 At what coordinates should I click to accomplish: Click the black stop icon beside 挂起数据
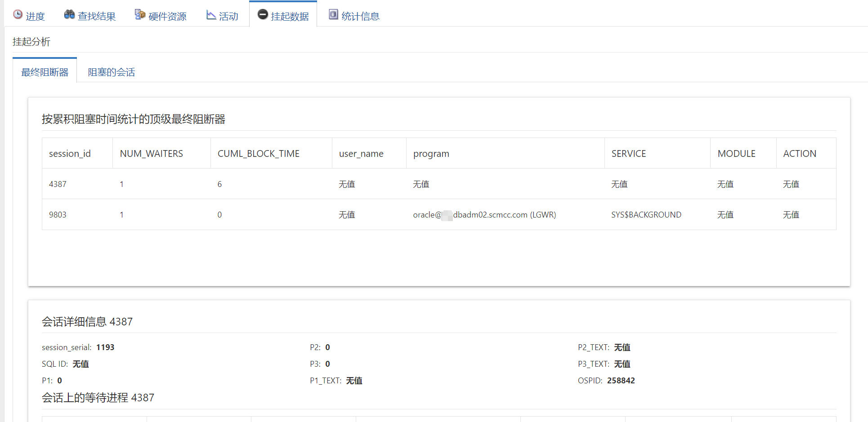pyautogui.click(x=263, y=14)
